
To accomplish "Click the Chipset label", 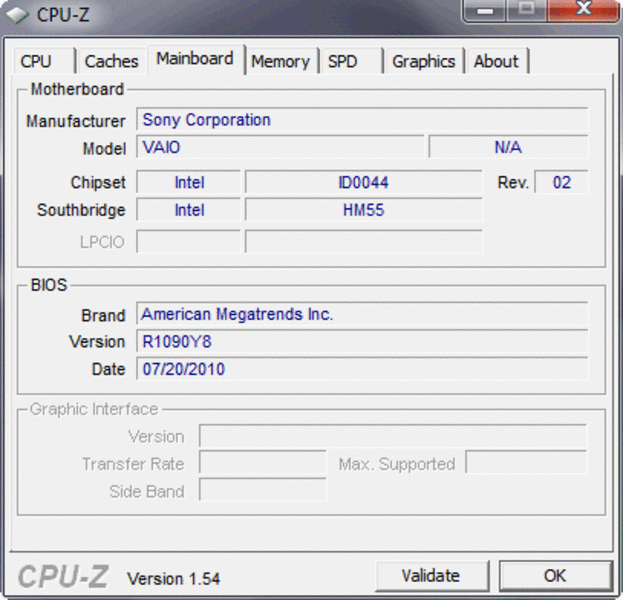I will [x=98, y=183].
